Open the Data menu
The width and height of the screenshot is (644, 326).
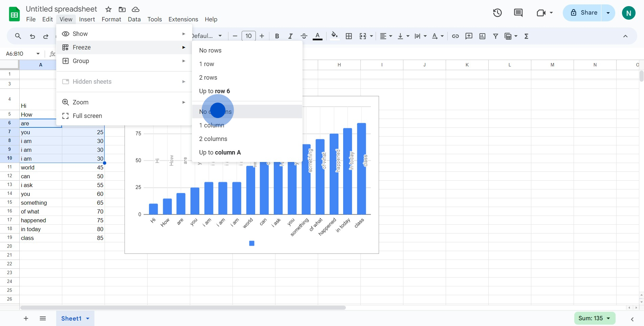pyautogui.click(x=134, y=19)
